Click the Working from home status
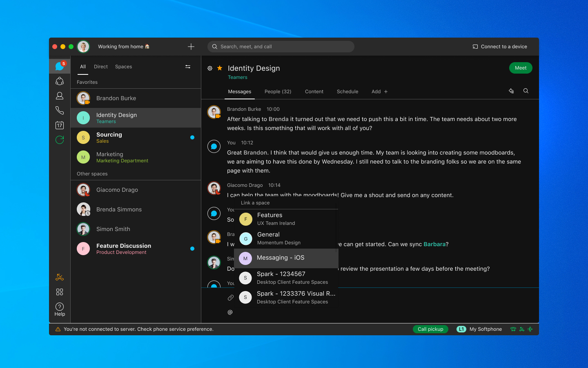 click(x=124, y=47)
